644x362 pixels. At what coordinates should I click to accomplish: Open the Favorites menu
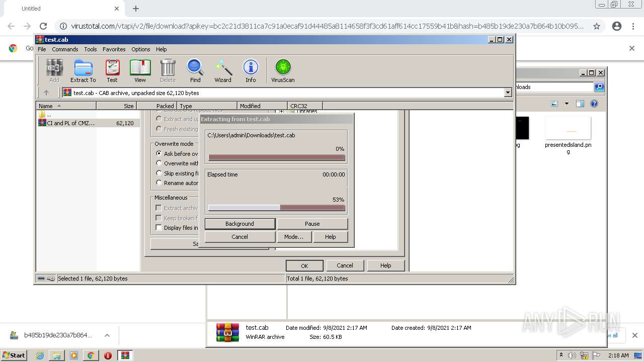[114, 49]
